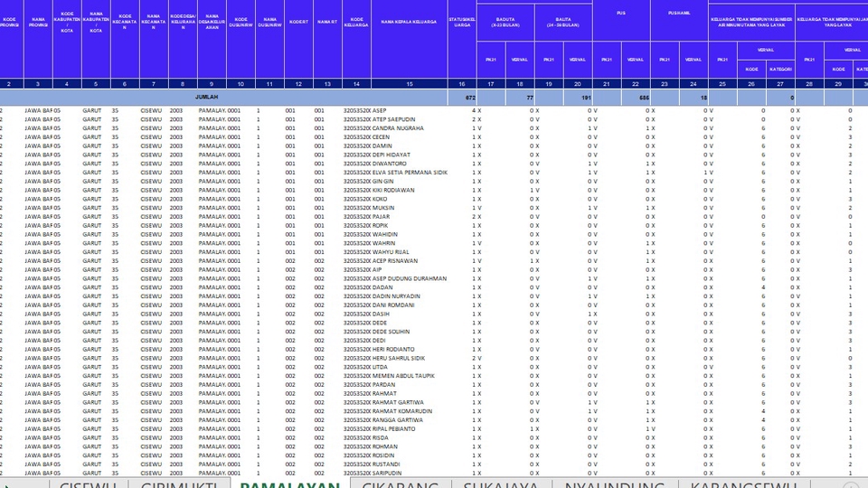Viewport: 868px width, 488px height.
Task: Click the name cell DANI ROMDANI
Action: pyautogui.click(x=393, y=305)
